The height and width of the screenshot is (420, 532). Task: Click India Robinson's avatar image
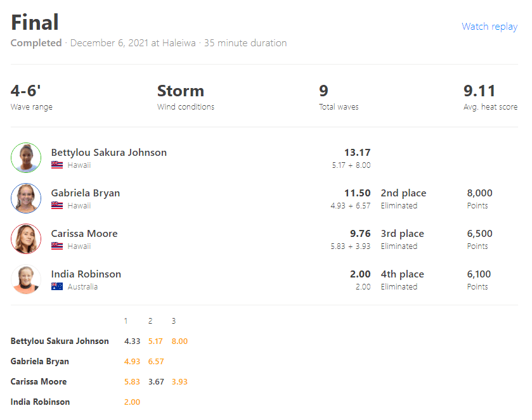(26, 279)
